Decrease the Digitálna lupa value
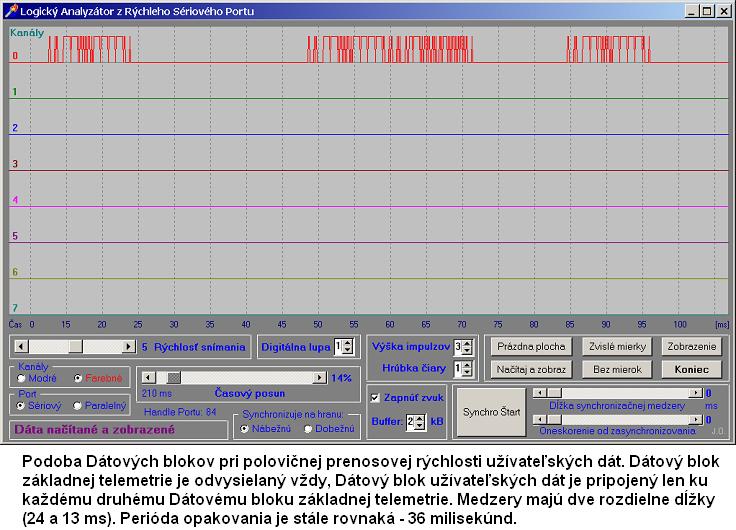 click(x=348, y=351)
